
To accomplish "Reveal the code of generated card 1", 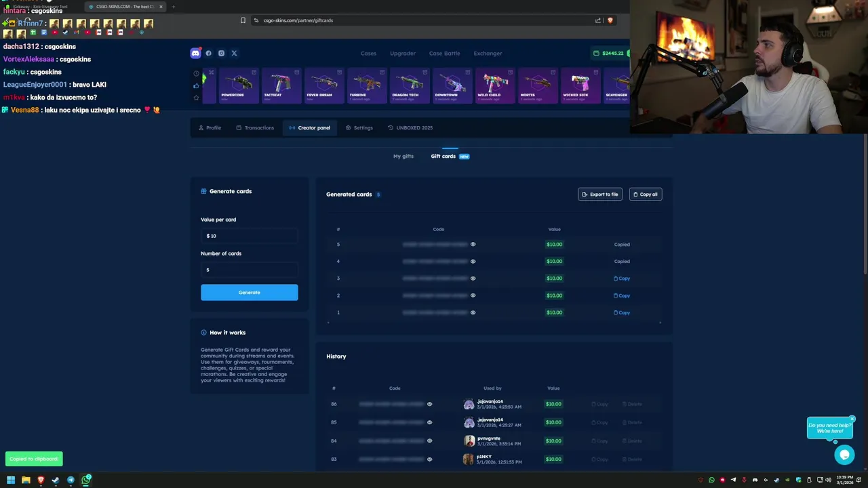I will click(x=473, y=312).
